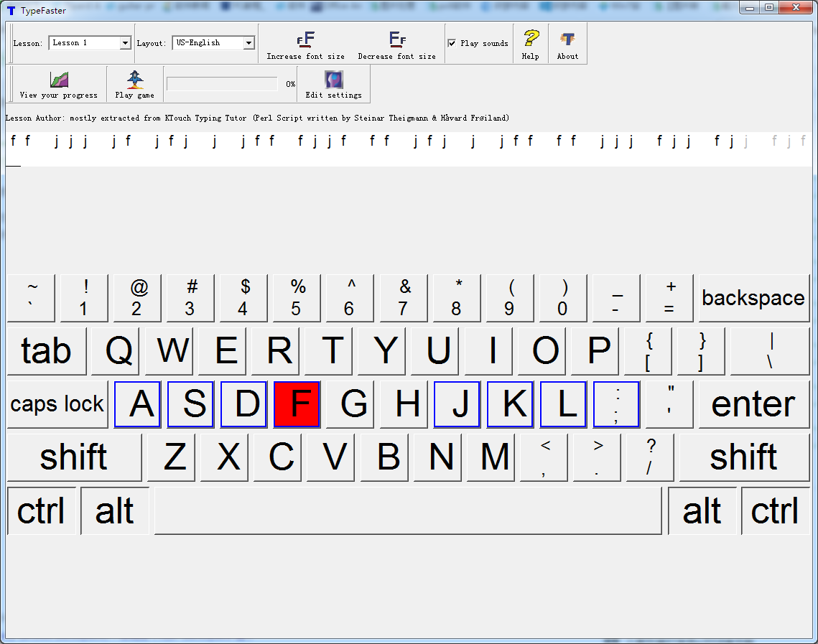Image resolution: width=818 pixels, height=644 pixels.
Task: Click the D key
Action: (243, 404)
